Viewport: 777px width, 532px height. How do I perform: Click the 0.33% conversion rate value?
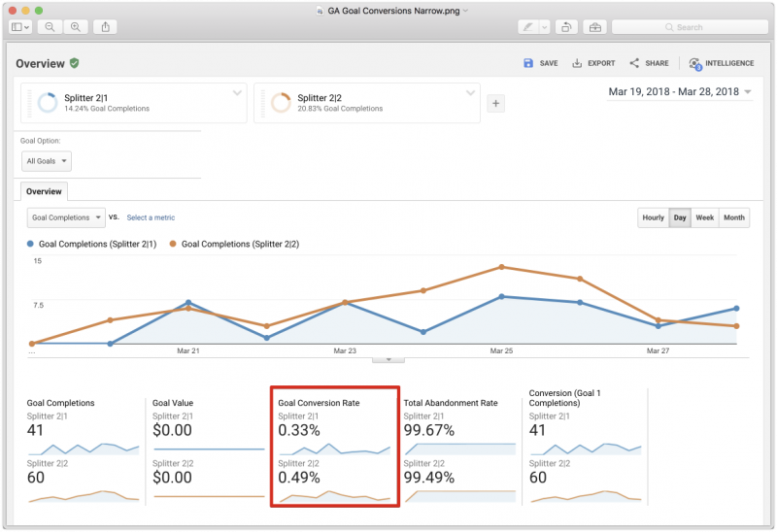point(299,430)
